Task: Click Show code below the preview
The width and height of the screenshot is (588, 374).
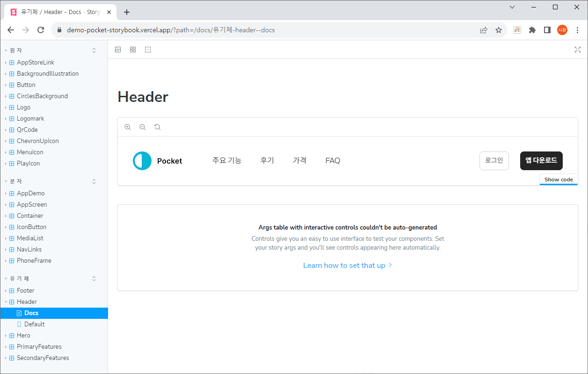Action: coord(559,180)
